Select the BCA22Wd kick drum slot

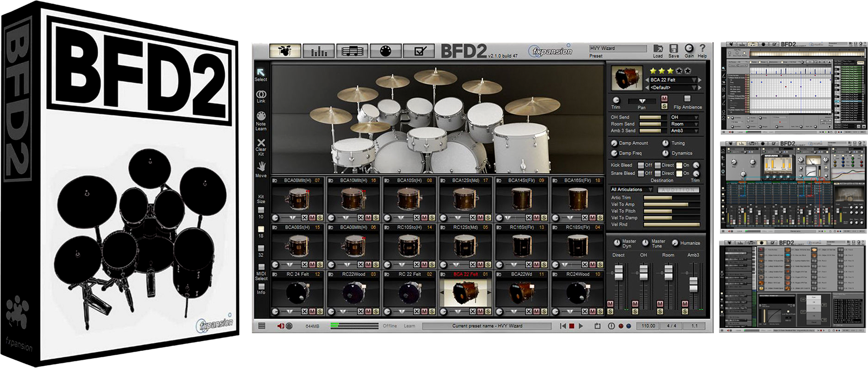[x=521, y=293]
